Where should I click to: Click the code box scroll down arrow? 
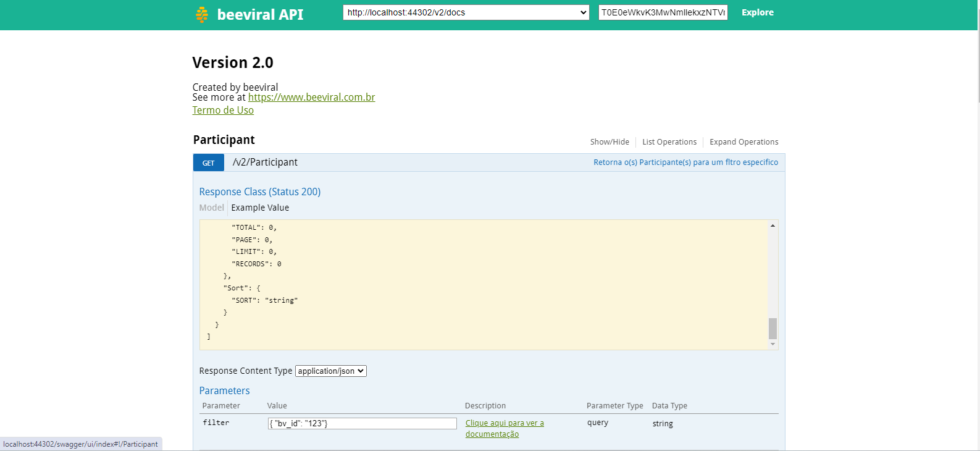(773, 344)
